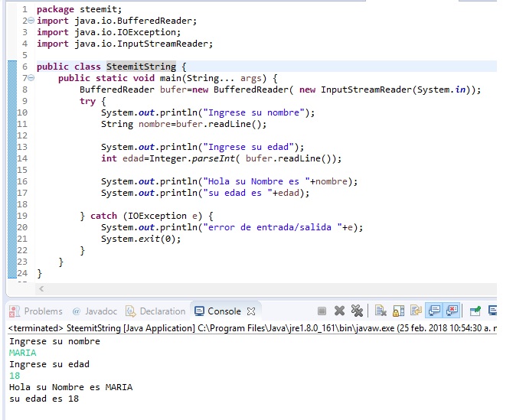Image resolution: width=526 pixels, height=420 pixels.
Task: Select the Console tab
Action: click(224, 311)
